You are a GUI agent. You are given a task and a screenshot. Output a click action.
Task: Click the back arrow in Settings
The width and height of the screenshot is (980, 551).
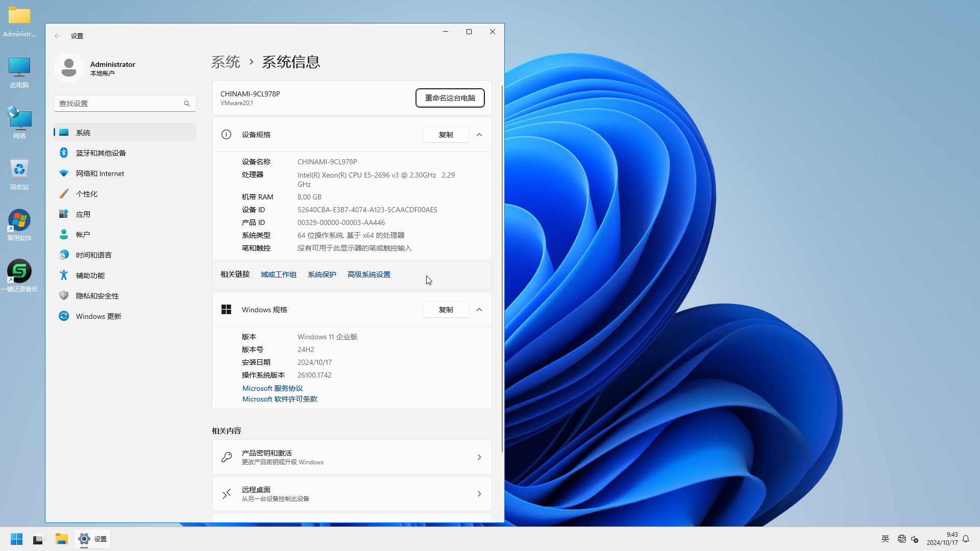tap(58, 36)
